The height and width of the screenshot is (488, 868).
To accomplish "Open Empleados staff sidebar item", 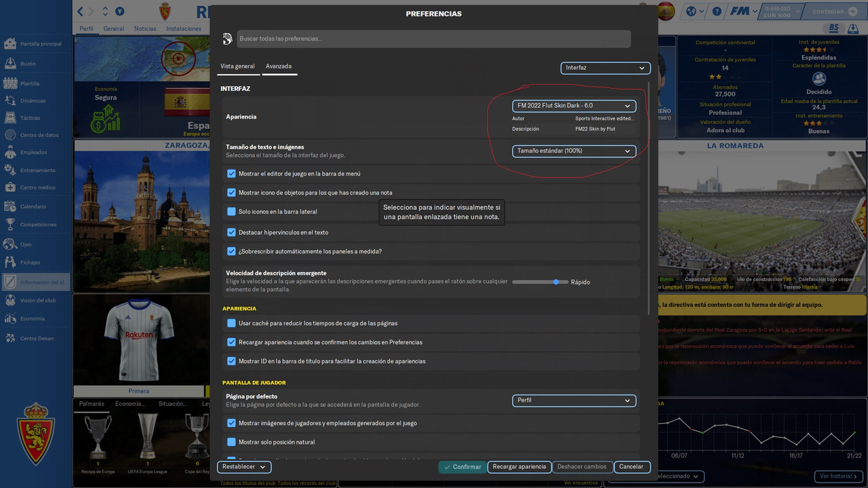I will click(36, 152).
